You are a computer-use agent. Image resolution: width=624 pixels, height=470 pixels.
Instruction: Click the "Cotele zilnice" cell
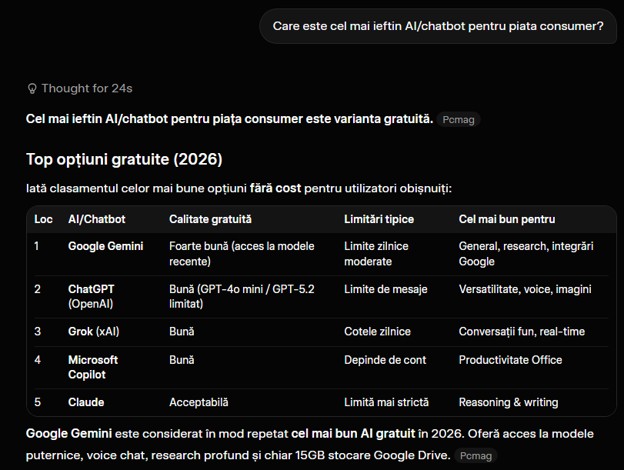coord(377,332)
